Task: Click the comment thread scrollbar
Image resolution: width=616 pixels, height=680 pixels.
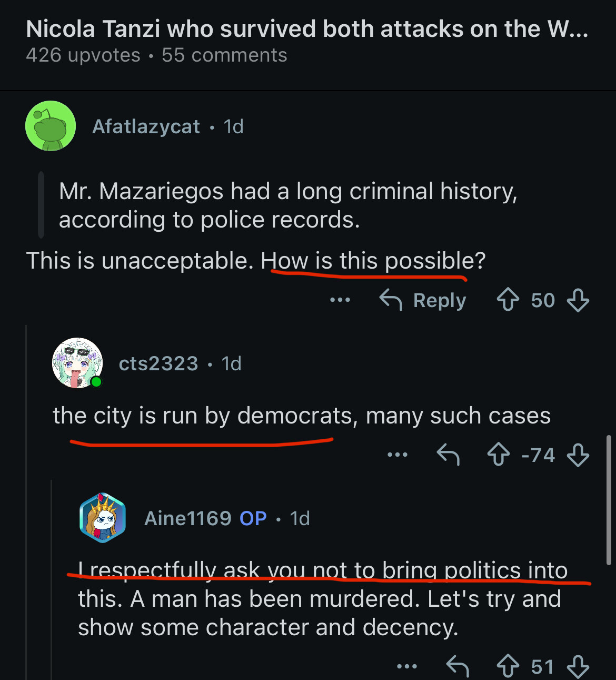Action: (x=609, y=500)
